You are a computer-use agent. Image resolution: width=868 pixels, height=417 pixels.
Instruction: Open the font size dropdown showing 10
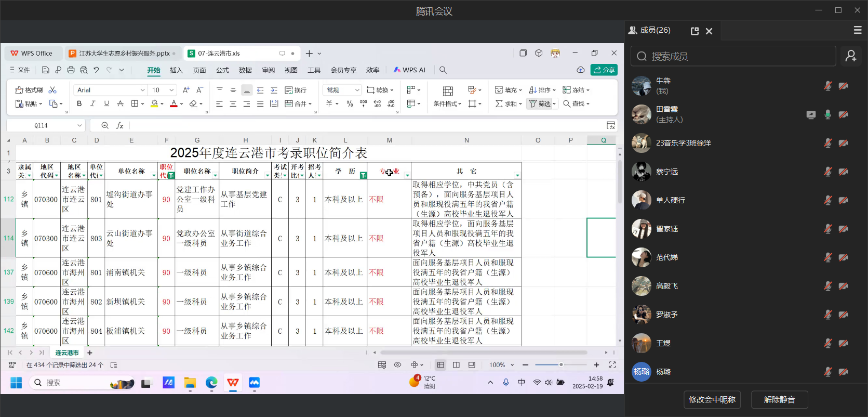[x=172, y=90]
